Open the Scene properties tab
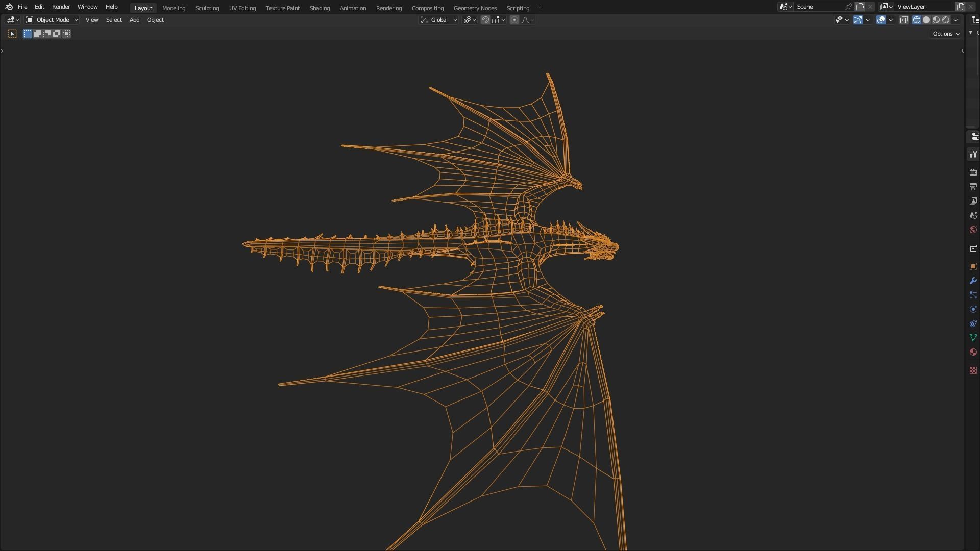This screenshot has height=551, width=980. pos(973,215)
